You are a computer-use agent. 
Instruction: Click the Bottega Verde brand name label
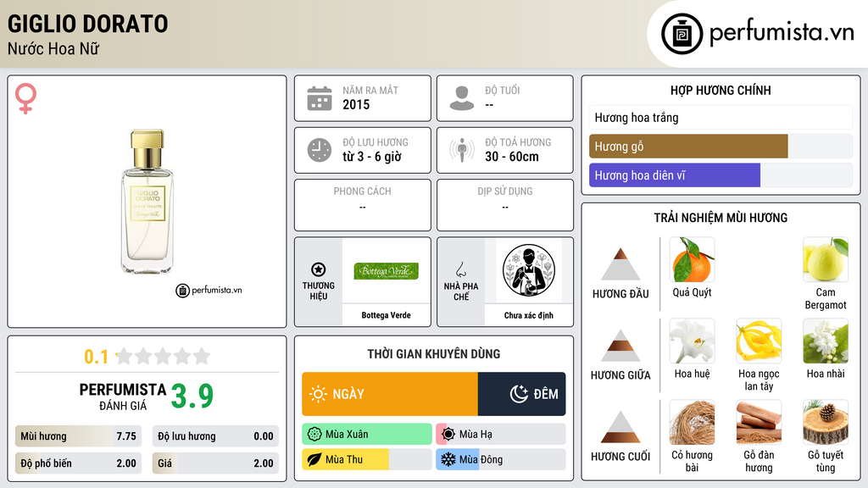coord(387,315)
